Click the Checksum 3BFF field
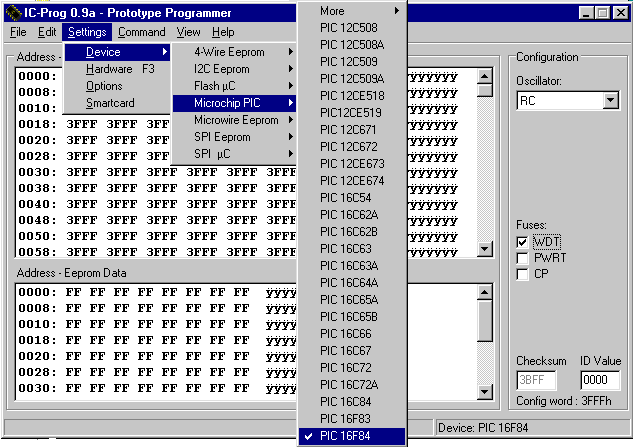 tap(536, 380)
